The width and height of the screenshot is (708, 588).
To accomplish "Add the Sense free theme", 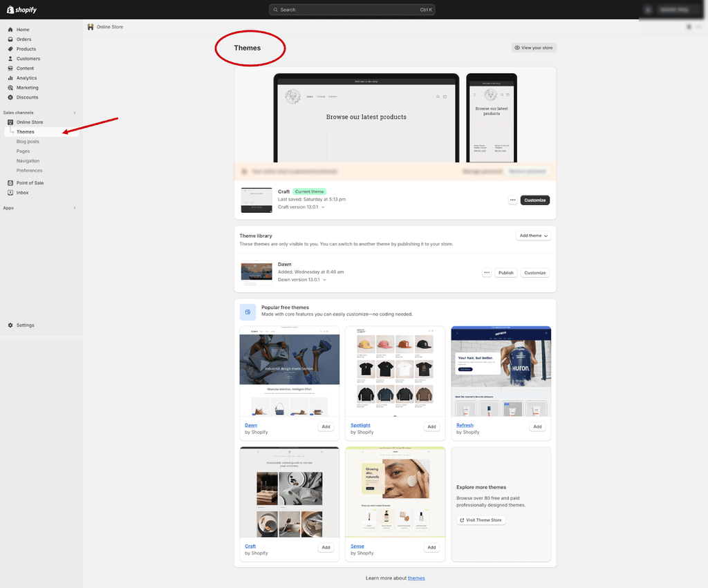I will [431, 548].
